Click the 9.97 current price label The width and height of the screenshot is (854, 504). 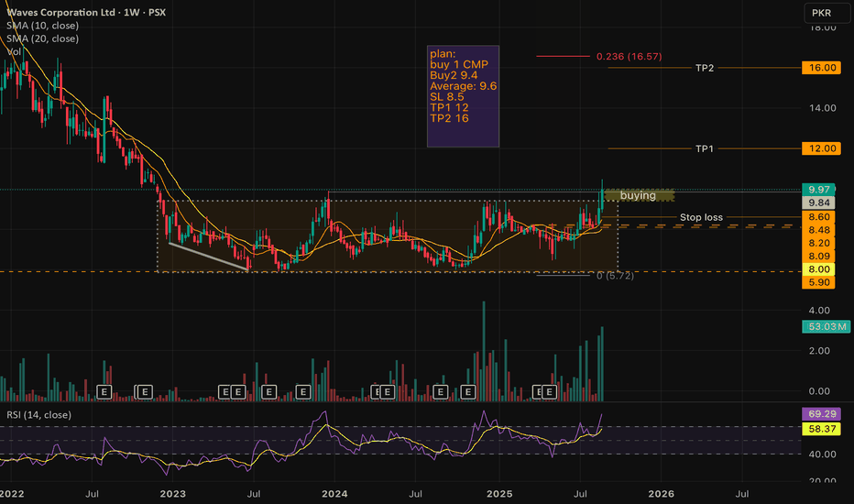point(818,190)
